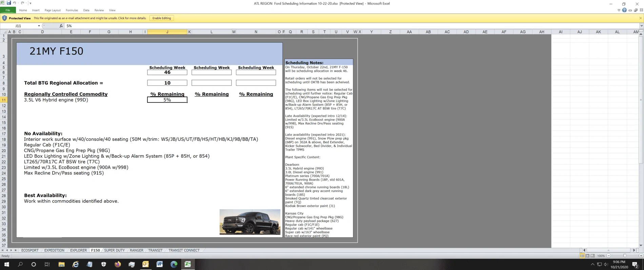Select column J header
This screenshot has width=644, height=270.
point(167,32)
